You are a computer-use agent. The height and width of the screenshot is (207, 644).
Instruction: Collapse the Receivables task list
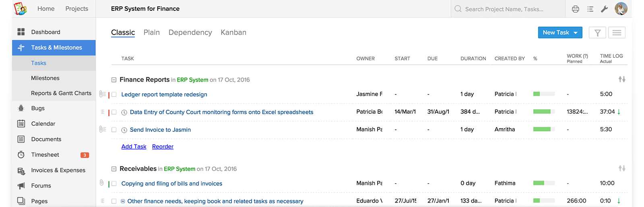(x=114, y=169)
